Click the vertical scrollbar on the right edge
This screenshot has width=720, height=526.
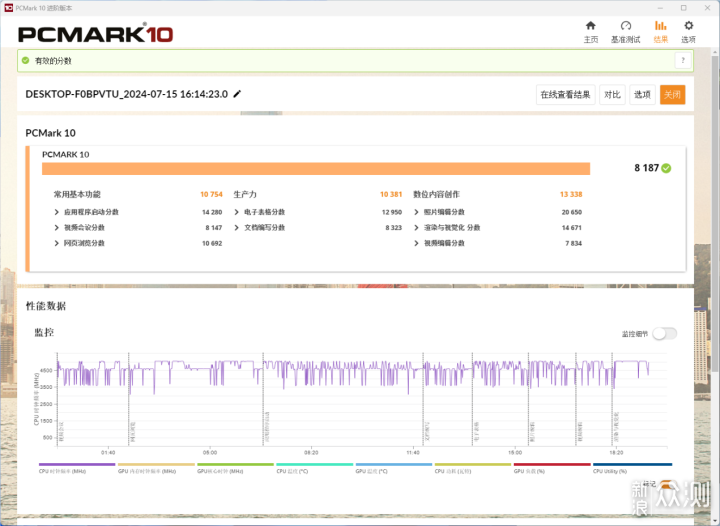click(x=715, y=211)
